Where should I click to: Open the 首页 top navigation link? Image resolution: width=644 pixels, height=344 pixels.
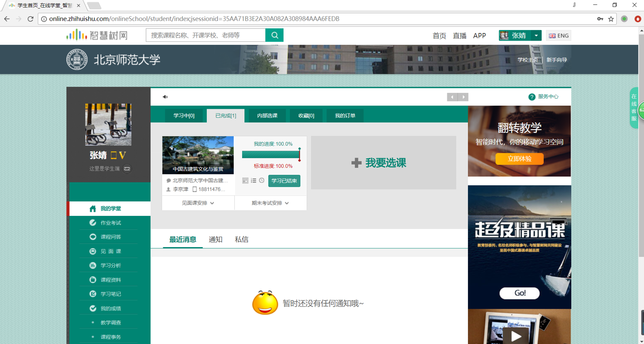click(439, 36)
